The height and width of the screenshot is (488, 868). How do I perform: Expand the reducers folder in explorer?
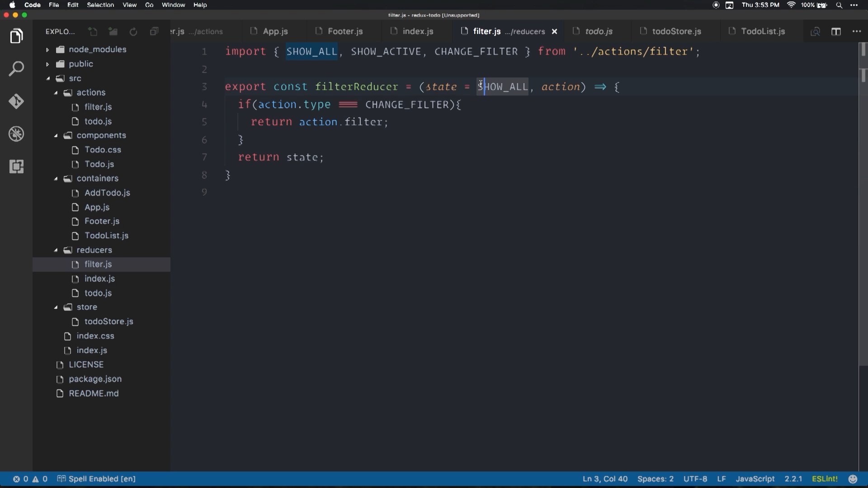[56, 250]
